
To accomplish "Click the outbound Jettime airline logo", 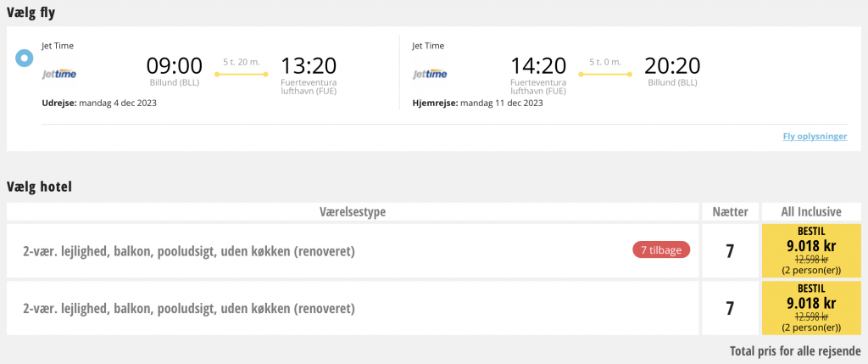I will pyautogui.click(x=59, y=74).
